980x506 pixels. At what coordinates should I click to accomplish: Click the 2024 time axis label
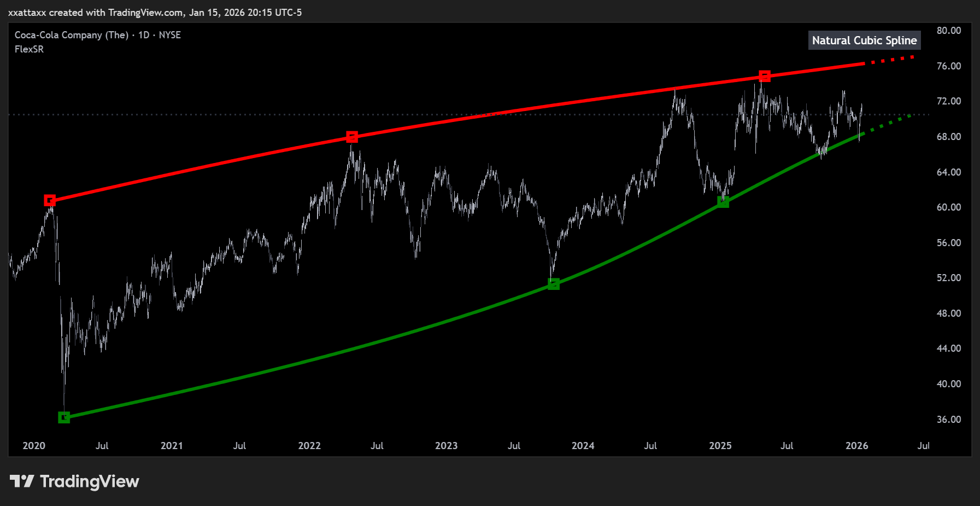point(583,446)
